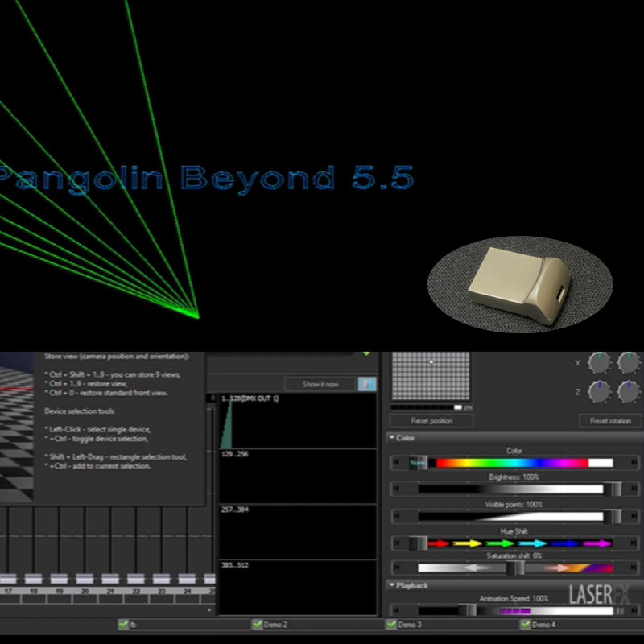Screen dimensions: 644x644
Task: Select the 257..384 DMX channel block
Action: point(296,532)
